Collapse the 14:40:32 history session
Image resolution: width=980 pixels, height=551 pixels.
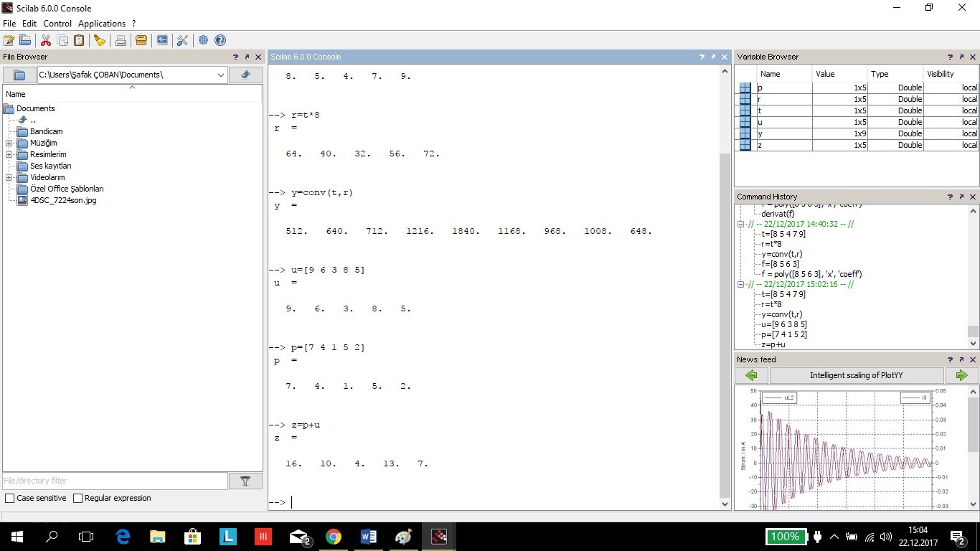pyautogui.click(x=741, y=224)
